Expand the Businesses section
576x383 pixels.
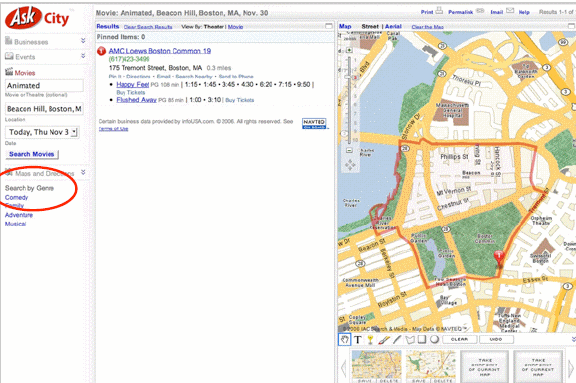(83, 41)
